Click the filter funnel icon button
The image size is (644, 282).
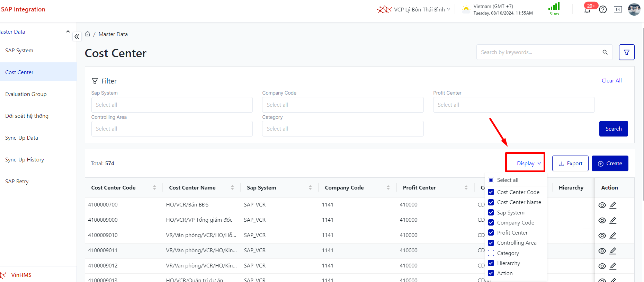click(626, 52)
